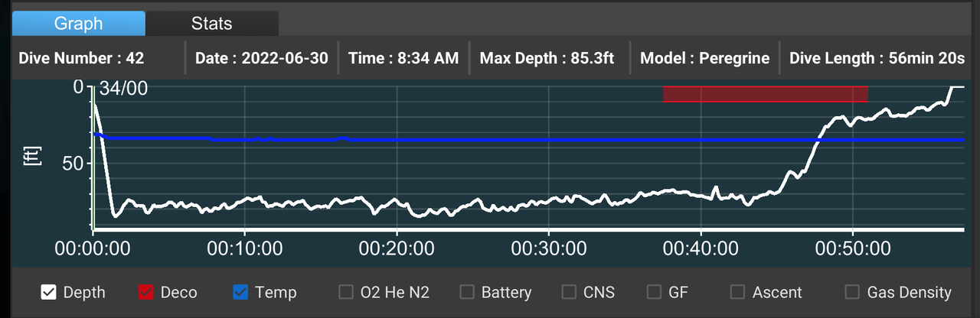980x318 pixels.
Task: Click the red deco bar on graph
Action: [765, 94]
